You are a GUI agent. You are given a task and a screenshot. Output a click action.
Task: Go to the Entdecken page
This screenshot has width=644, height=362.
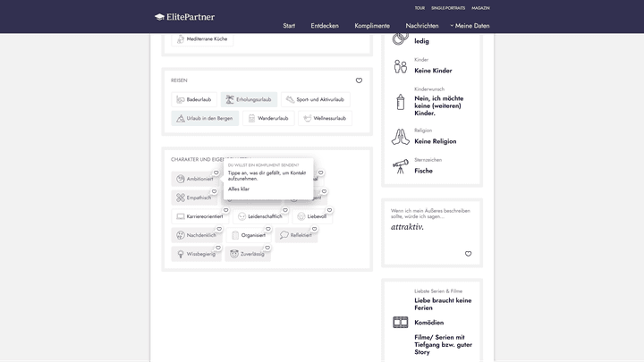pyautogui.click(x=325, y=26)
